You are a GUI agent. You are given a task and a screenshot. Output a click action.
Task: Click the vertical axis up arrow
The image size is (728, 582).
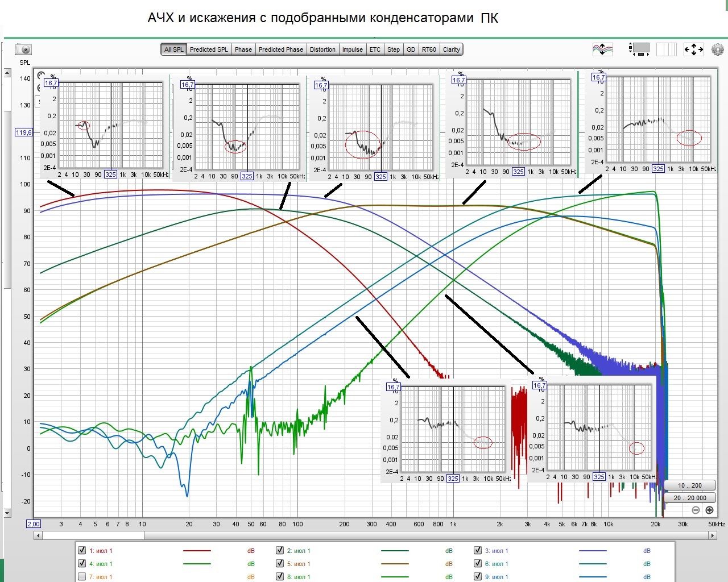coord(7,73)
